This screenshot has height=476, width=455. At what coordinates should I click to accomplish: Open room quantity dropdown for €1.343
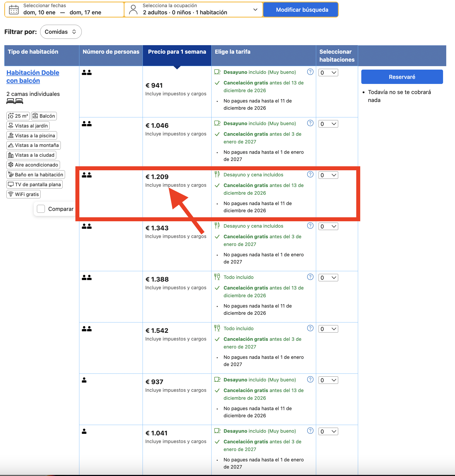tap(328, 226)
